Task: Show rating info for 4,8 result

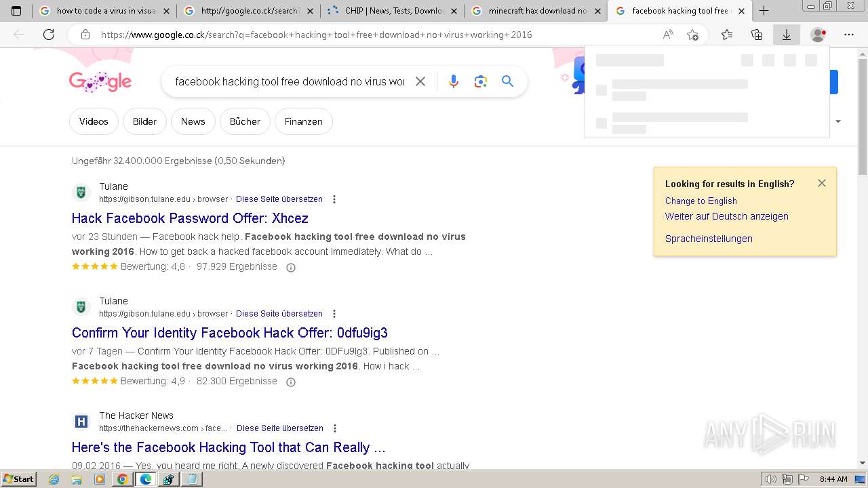Action: tap(291, 267)
